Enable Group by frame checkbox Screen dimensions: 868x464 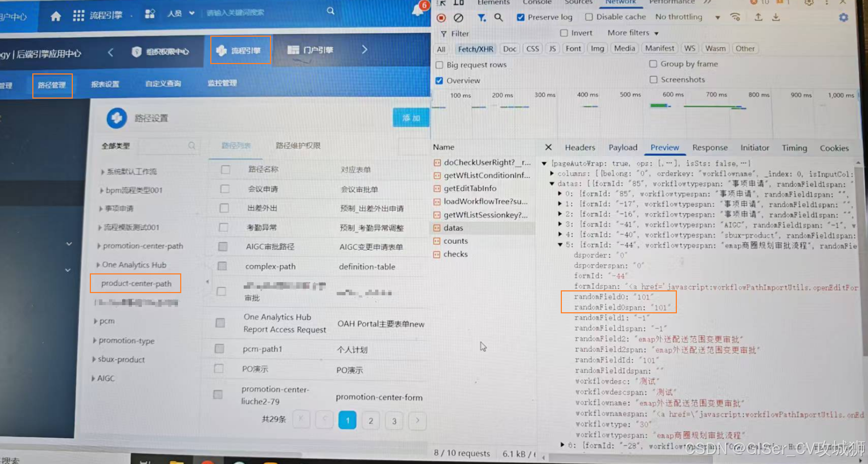point(653,64)
